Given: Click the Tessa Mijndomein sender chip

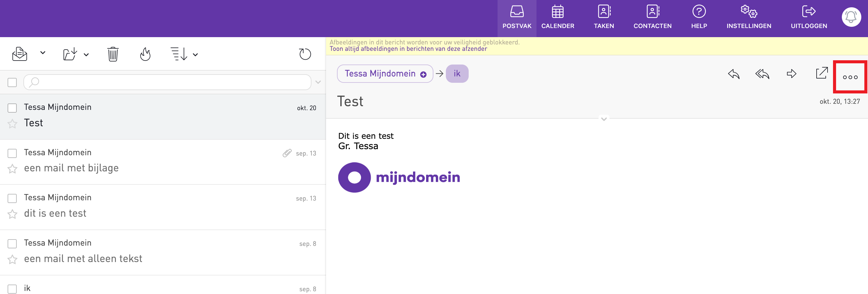Looking at the screenshot, I should tap(384, 74).
